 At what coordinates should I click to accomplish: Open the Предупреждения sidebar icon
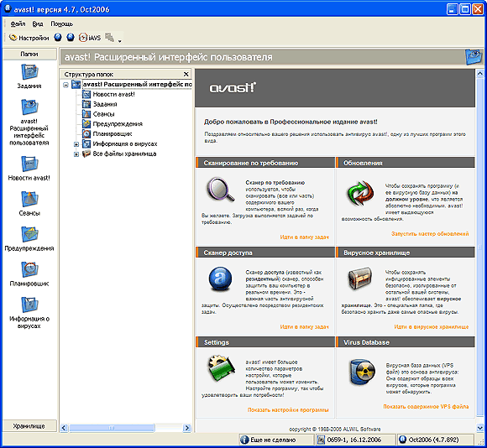pos(29,239)
